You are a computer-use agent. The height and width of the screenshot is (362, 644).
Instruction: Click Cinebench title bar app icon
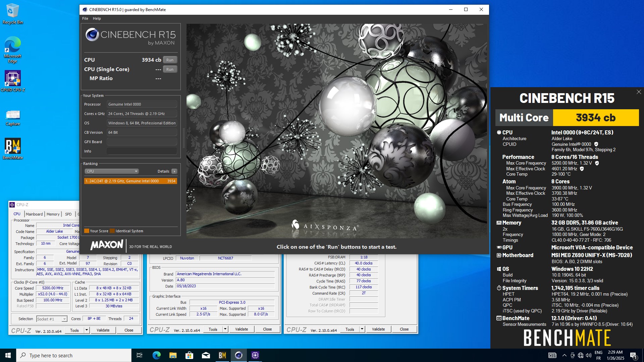point(85,9)
